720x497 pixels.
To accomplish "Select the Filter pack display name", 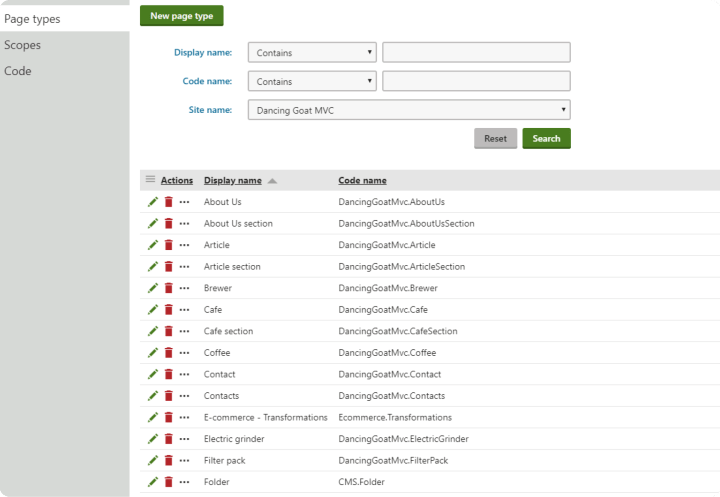I will 225,460.
